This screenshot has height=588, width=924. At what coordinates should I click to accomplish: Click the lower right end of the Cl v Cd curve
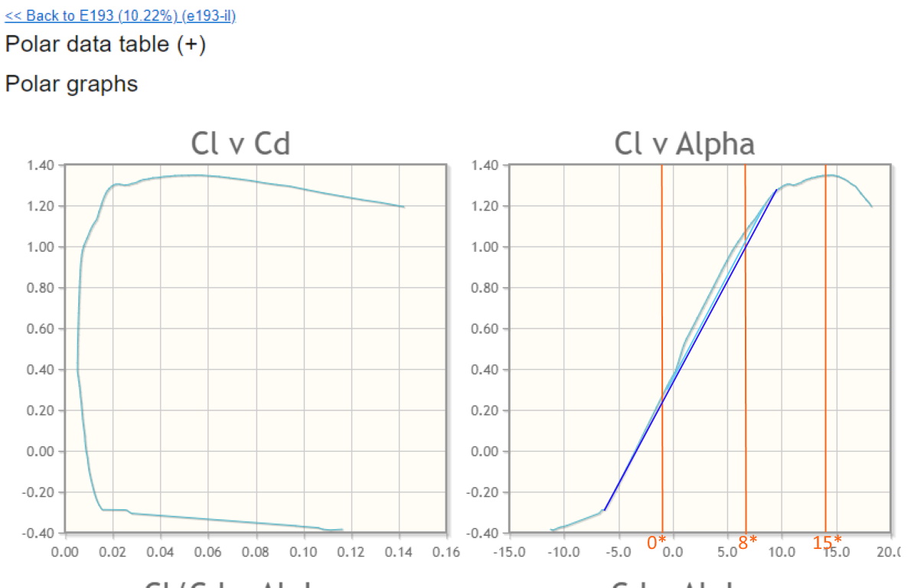pyautogui.click(x=342, y=529)
